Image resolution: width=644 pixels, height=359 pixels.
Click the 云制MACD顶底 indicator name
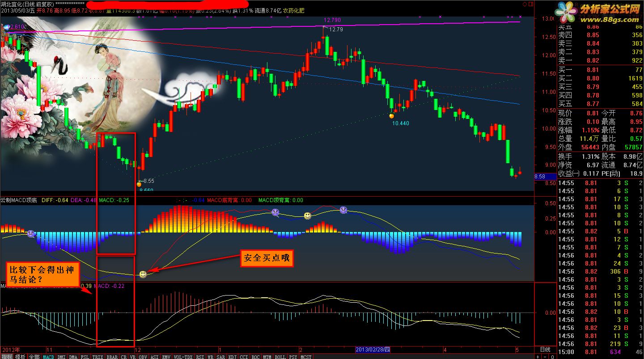tap(19, 200)
